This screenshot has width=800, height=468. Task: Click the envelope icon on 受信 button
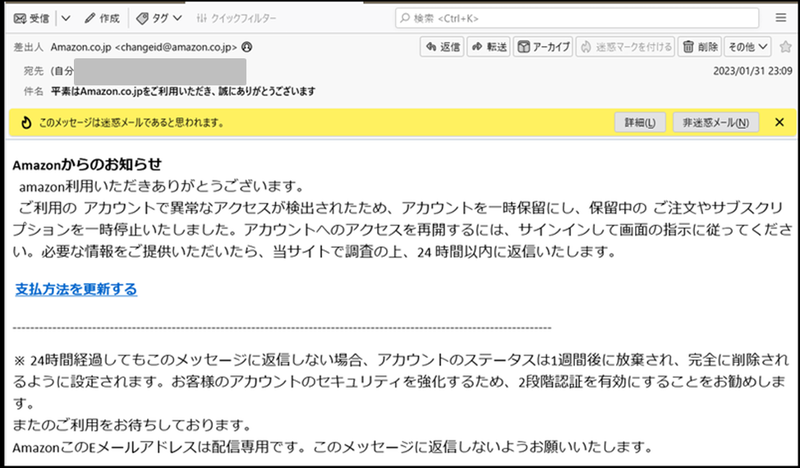20,18
